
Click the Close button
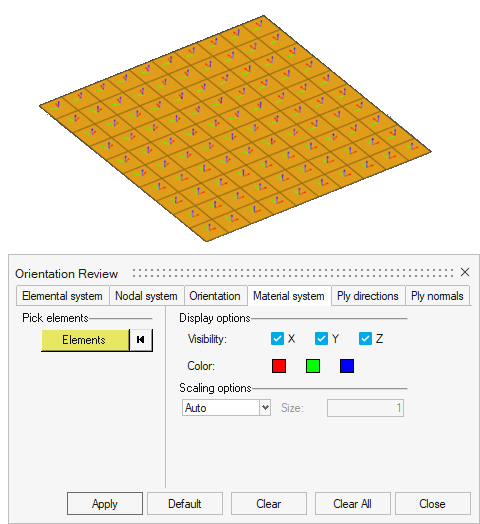coord(433,504)
